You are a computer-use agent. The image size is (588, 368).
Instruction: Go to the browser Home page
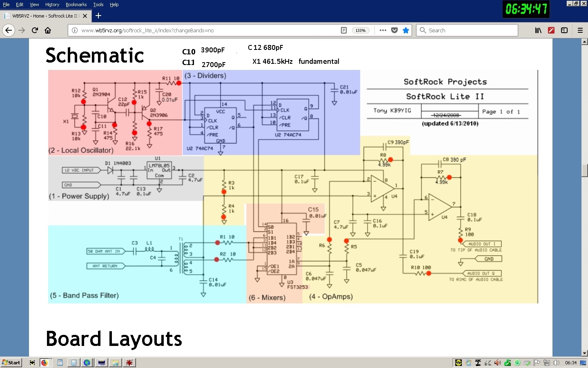point(48,30)
